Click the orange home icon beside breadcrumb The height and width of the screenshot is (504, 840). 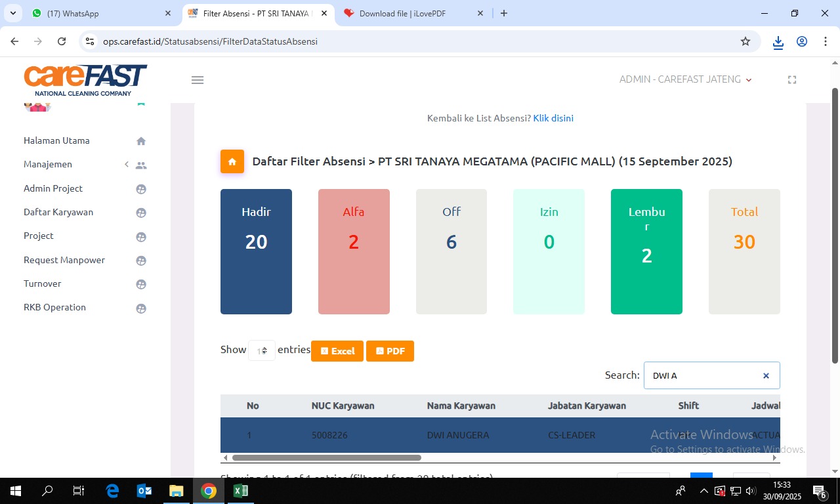(232, 161)
